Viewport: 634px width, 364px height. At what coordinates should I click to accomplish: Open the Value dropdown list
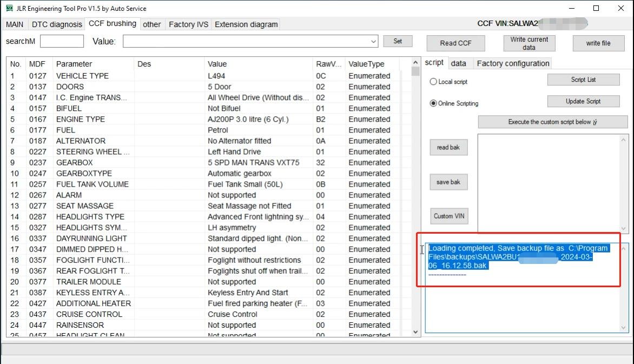373,41
